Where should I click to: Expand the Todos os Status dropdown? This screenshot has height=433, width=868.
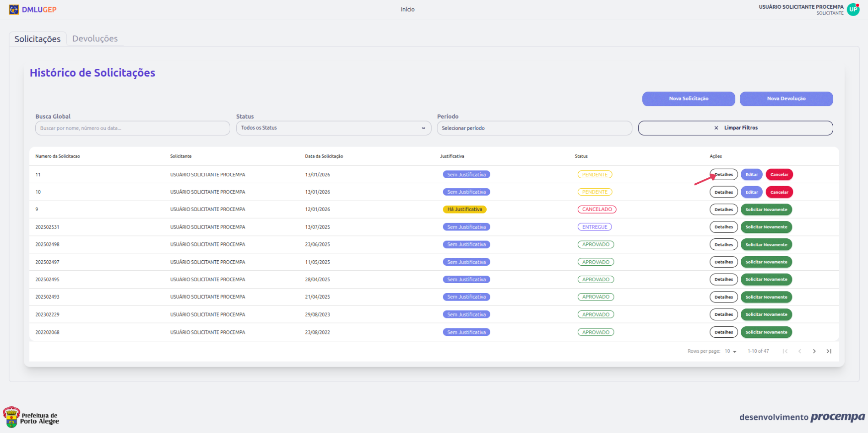[333, 128]
